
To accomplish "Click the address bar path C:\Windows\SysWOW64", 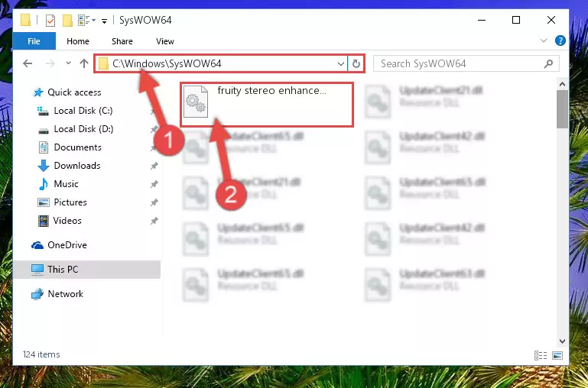I will point(167,63).
